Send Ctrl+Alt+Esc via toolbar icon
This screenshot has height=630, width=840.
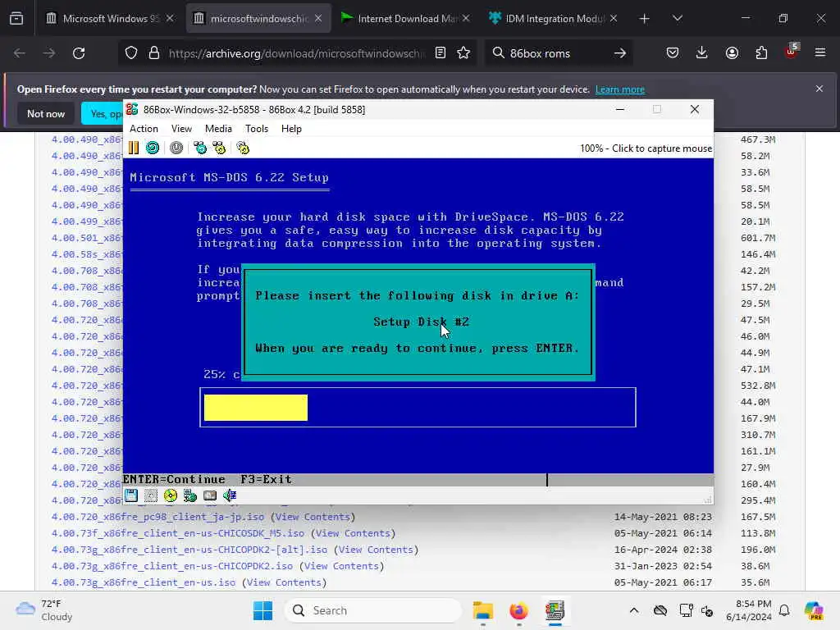pos(219,148)
